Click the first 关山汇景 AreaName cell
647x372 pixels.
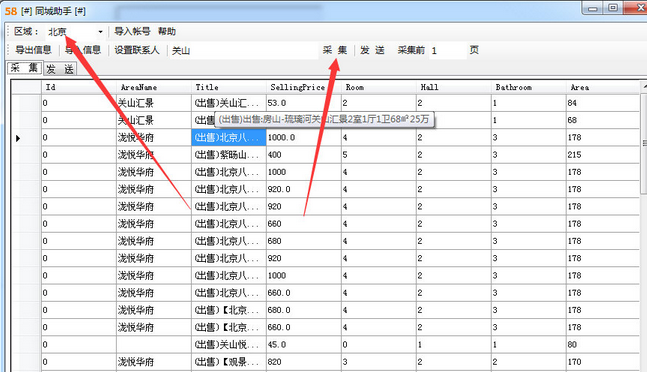(x=154, y=103)
